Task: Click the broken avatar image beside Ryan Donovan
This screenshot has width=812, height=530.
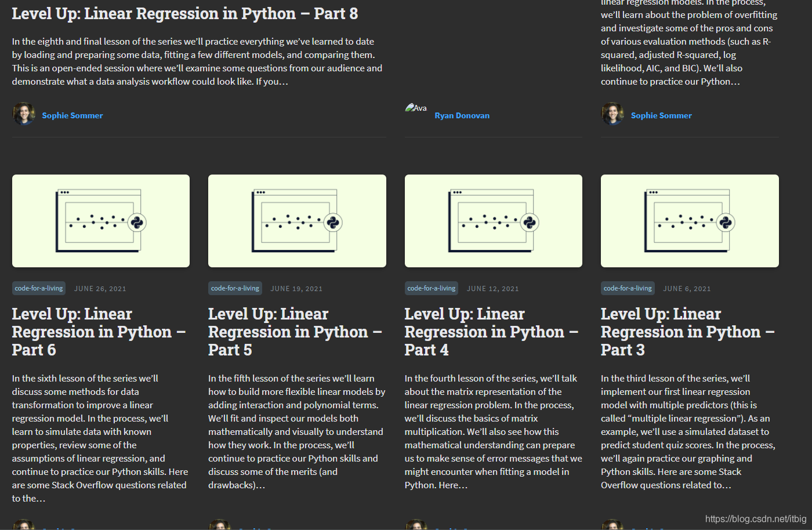Action: point(416,108)
